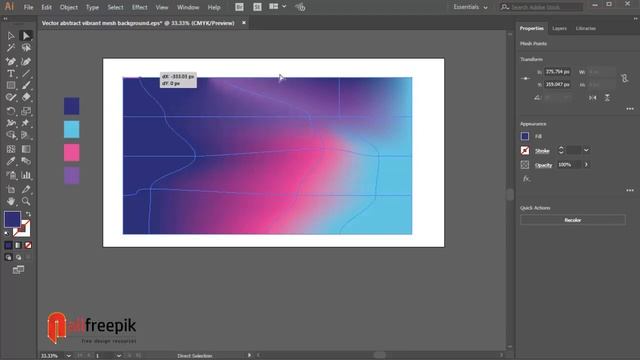Show more Transform options

[630, 109]
